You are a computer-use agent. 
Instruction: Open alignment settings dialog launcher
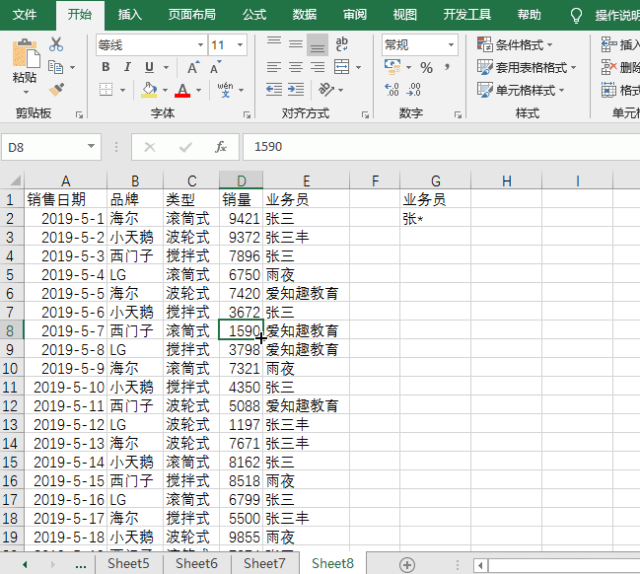click(365, 115)
